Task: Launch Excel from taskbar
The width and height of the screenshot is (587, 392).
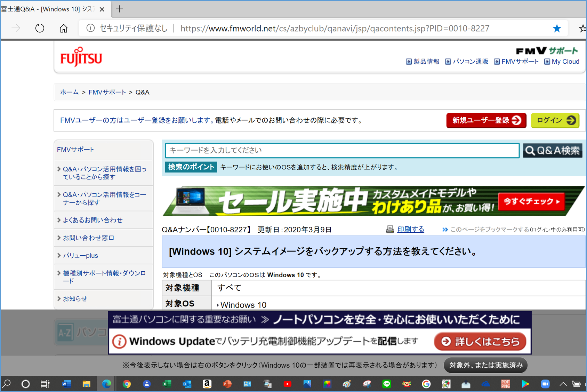Action: 167,384
